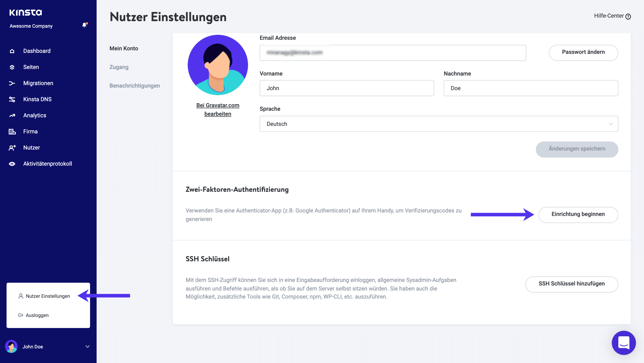The height and width of the screenshot is (363, 644).
Task: Click the Migrationen icon in sidebar
Action: pyautogui.click(x=12, y=83)
